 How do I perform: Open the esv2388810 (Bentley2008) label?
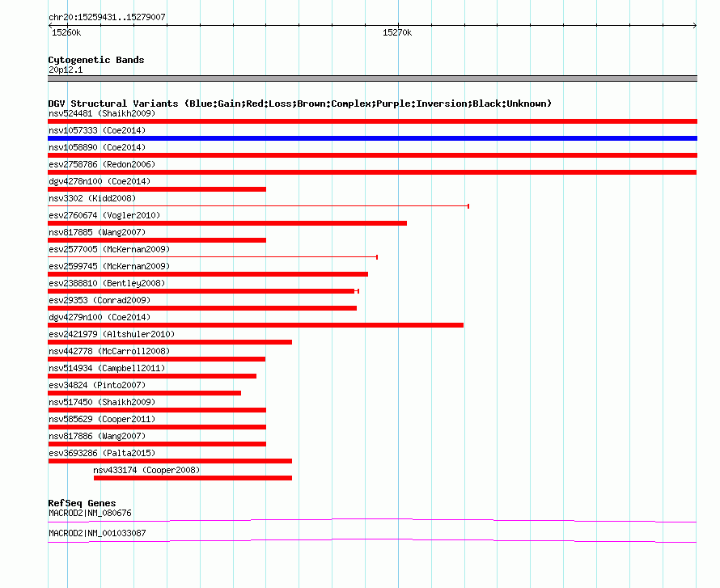[x=107, y=283]
